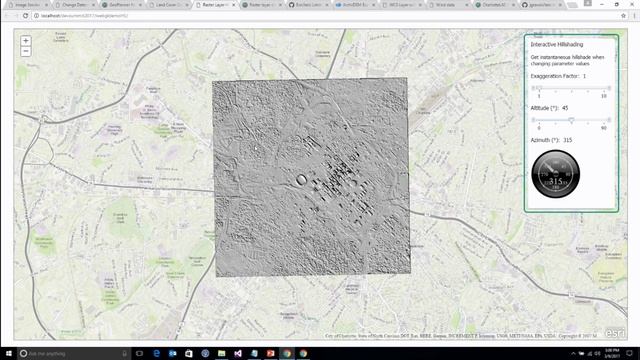Open Outlook from the taskbar

[173, 353]
